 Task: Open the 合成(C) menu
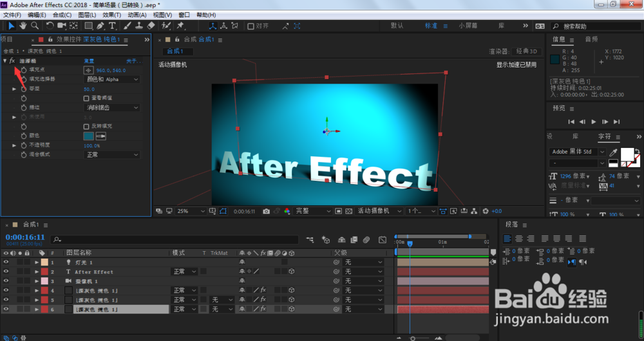[62, 15]
